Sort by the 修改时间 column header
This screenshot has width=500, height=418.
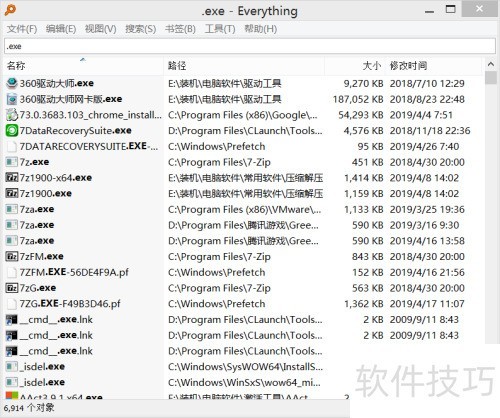click(x=433, y=66)
